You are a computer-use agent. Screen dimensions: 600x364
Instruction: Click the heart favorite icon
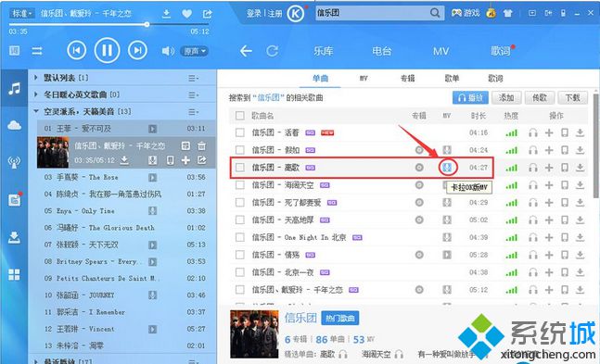tap(186, 14)
